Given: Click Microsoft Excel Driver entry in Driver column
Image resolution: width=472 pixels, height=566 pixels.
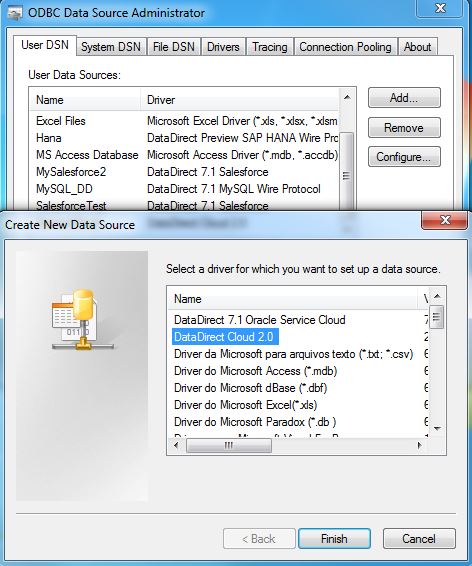Looking at the screenshot, I should tap(242, 121).
